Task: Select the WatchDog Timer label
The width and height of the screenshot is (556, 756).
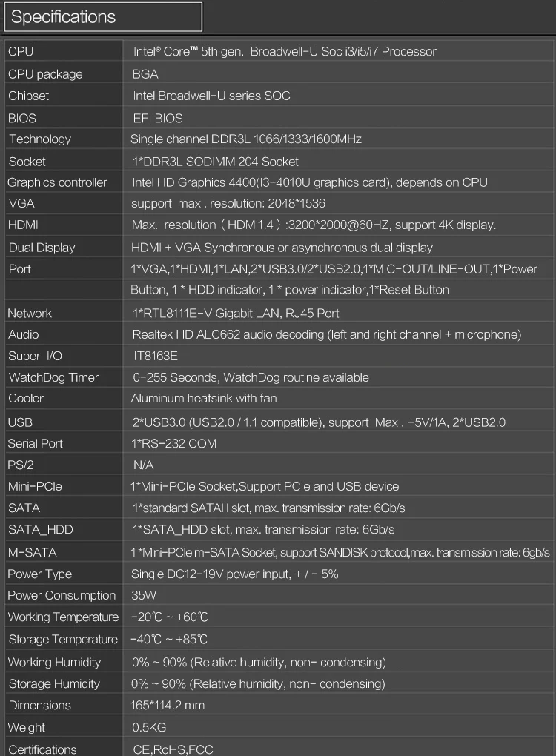Action: [x=53, y=377]
